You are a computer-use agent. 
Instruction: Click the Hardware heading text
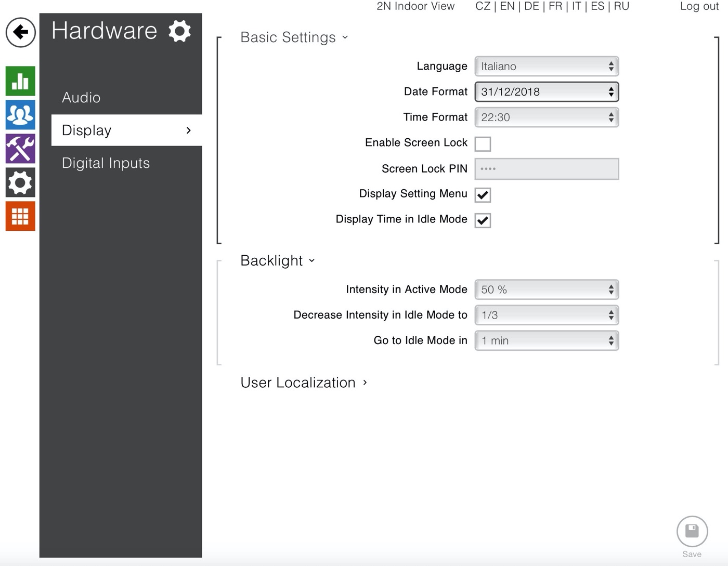105,31
